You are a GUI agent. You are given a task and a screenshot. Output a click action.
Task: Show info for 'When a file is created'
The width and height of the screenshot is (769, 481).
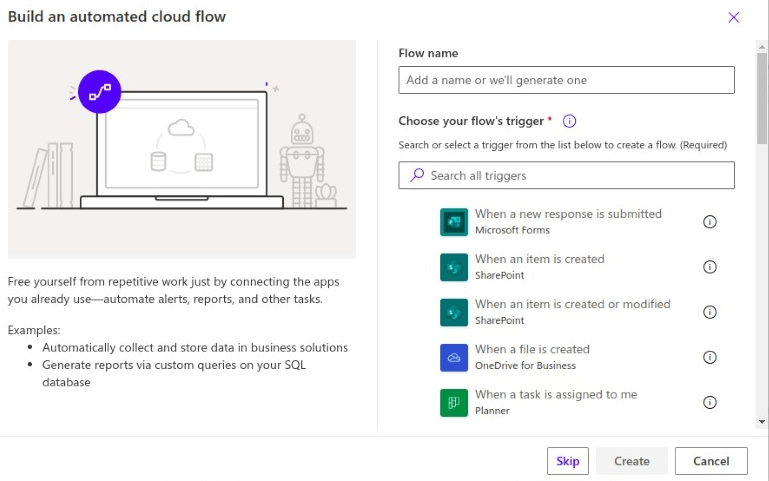(x=710, y=357)
